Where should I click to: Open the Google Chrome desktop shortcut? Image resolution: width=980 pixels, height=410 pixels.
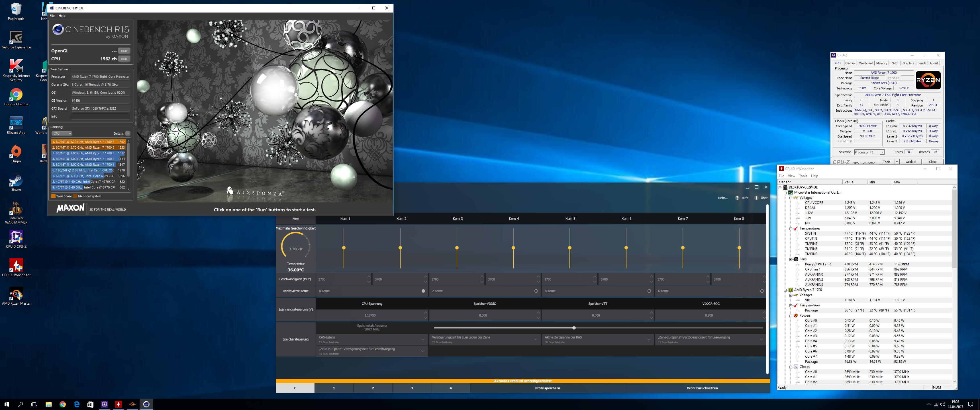click(x=16, y=97)
